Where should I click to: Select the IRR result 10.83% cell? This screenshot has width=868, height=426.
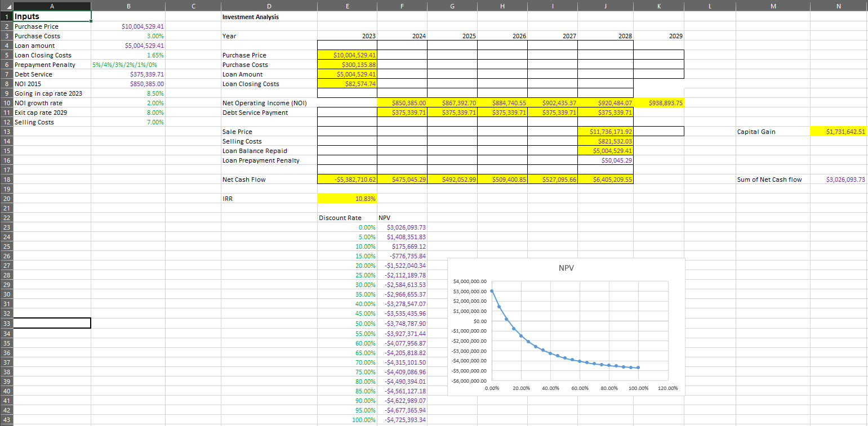coord(347,199)
